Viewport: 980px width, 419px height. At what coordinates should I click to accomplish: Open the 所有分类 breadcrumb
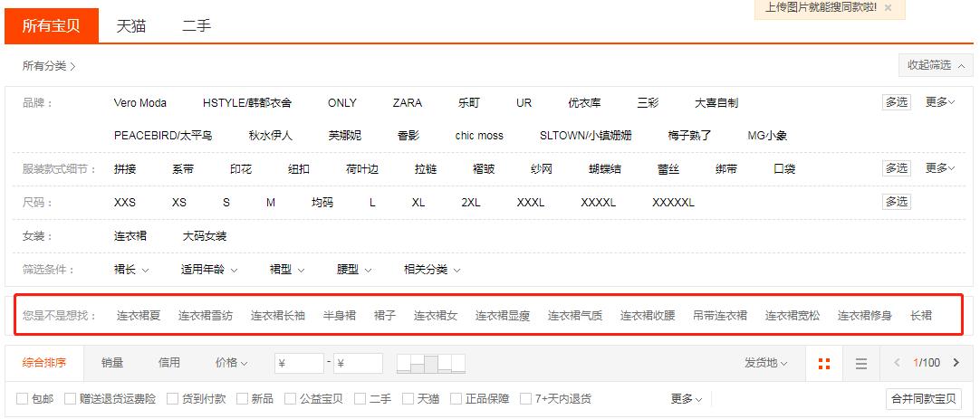49,65
